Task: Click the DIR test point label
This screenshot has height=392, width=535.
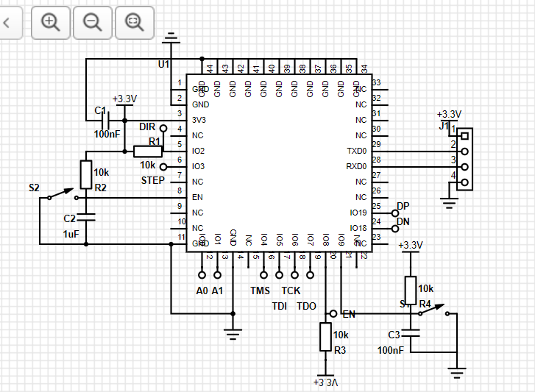Action: [x=147, y=126]
